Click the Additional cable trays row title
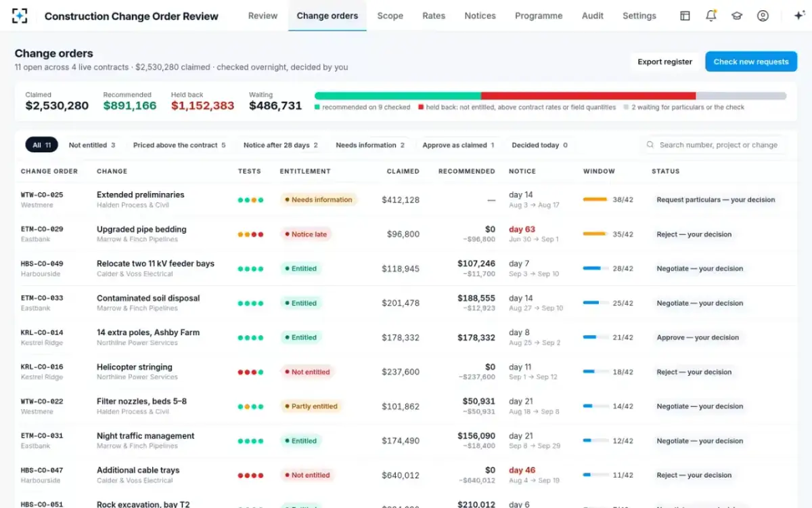The width and height of the screenshot is (812, 508). point(138,470)
